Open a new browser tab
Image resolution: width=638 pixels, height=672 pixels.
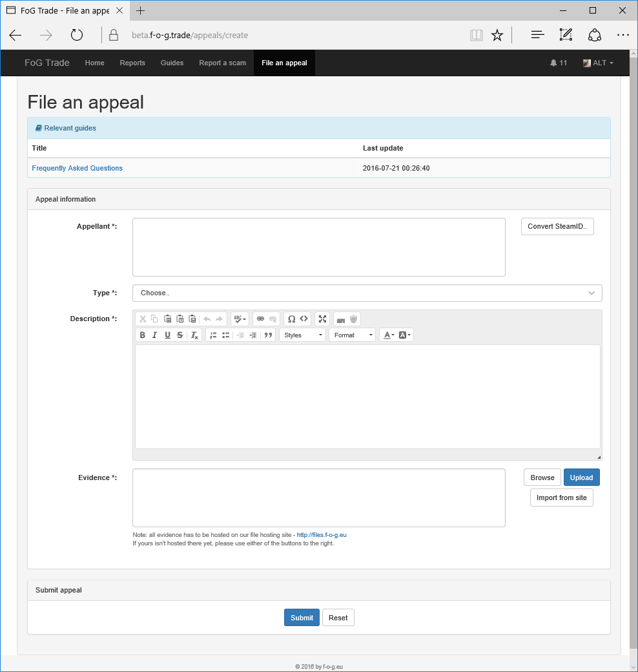point(140,11)
